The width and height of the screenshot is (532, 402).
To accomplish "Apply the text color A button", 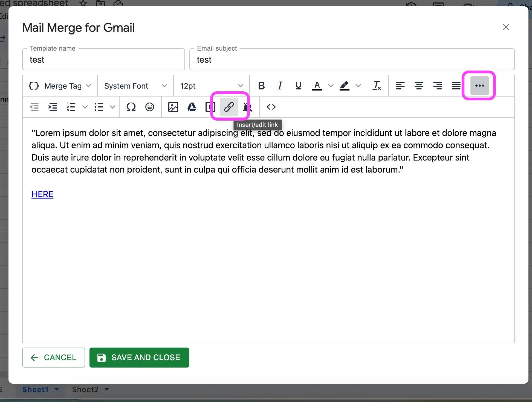I will tap(317, 86).
